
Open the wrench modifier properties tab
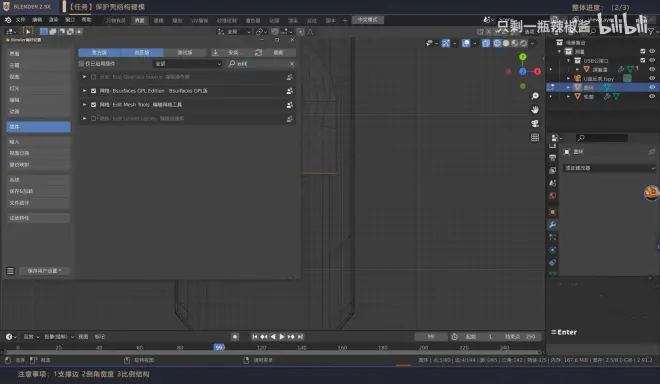(553, 225)
